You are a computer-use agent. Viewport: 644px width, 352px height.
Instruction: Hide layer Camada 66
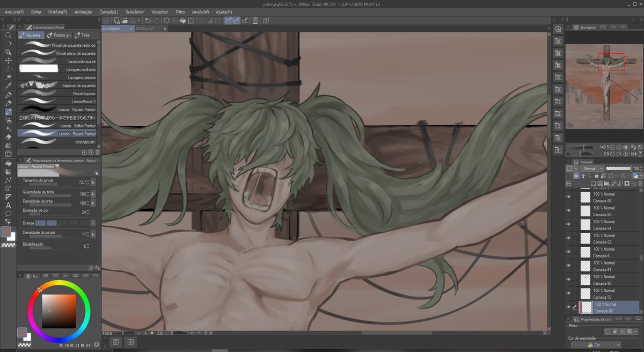(x=568, y=197)
